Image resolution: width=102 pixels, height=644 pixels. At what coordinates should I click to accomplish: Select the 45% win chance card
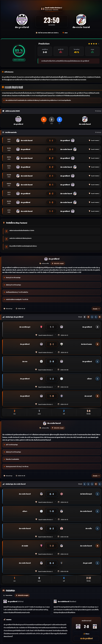[77, 51]
